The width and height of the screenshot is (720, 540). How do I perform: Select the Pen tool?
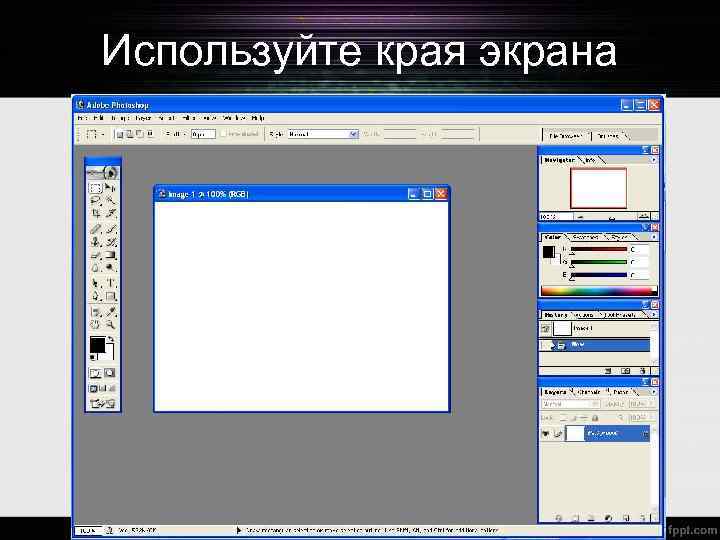(x=96, y=297)
